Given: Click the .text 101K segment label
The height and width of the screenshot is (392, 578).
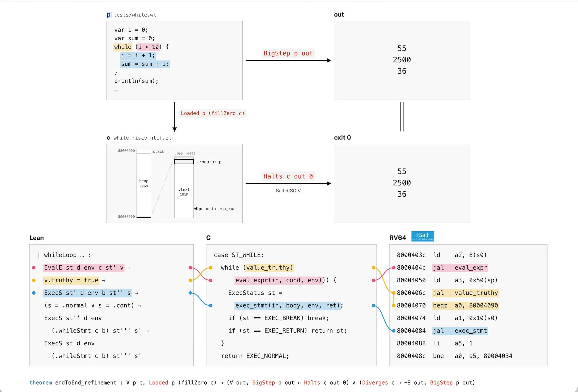Looking at the screenshot, I should tap(184, 192).
